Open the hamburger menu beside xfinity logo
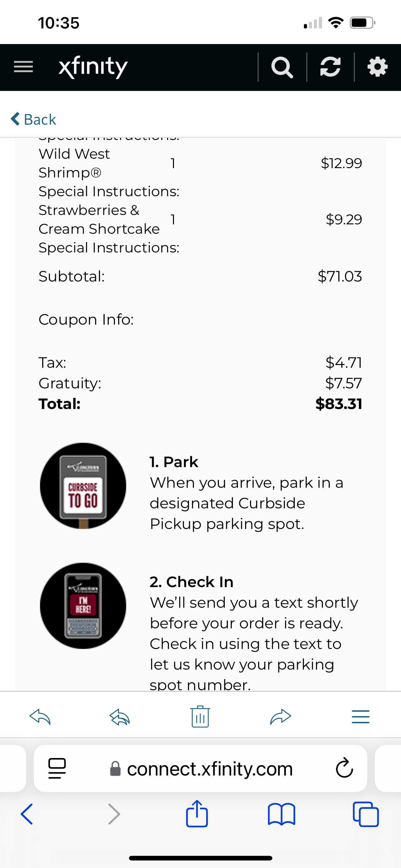The width and height of the screenshot is (401, 868). (23, 67)
